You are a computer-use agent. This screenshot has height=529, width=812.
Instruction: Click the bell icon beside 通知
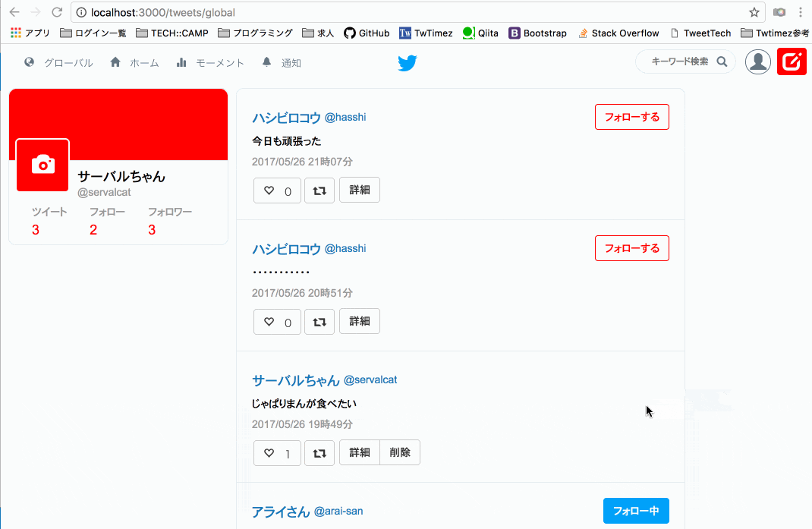pos(266,62)
